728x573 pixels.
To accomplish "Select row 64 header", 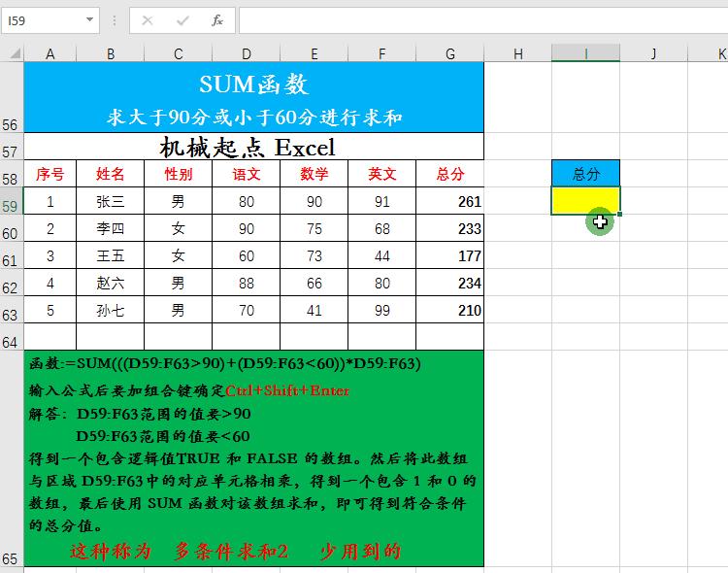I will pos(12,337).
